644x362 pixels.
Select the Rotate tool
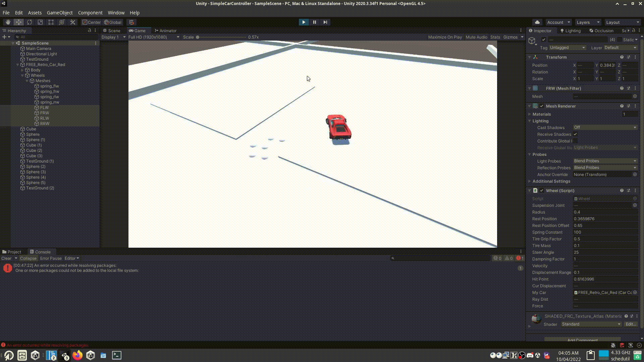click(x=30, y=22)
